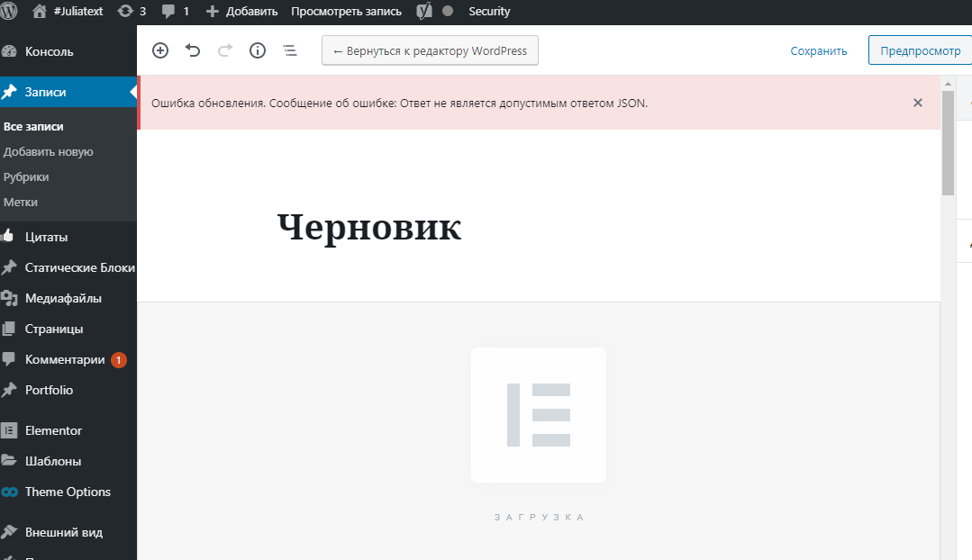The width and height of the screenshot is (972, 560).
Task: Click Сохранить to save the draft
Action: [817, 50]
